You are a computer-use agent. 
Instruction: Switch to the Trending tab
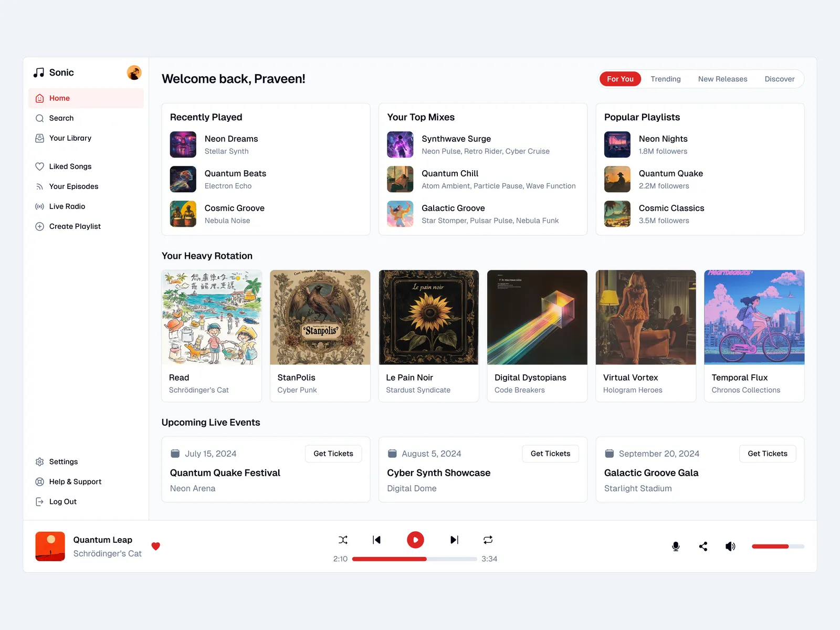coord(665,79)
